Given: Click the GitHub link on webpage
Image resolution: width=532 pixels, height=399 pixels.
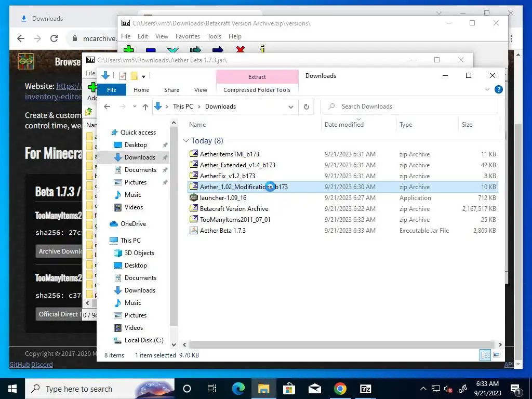Looking at the screenshot, I should pyautogui.click(x=19, y=365).
